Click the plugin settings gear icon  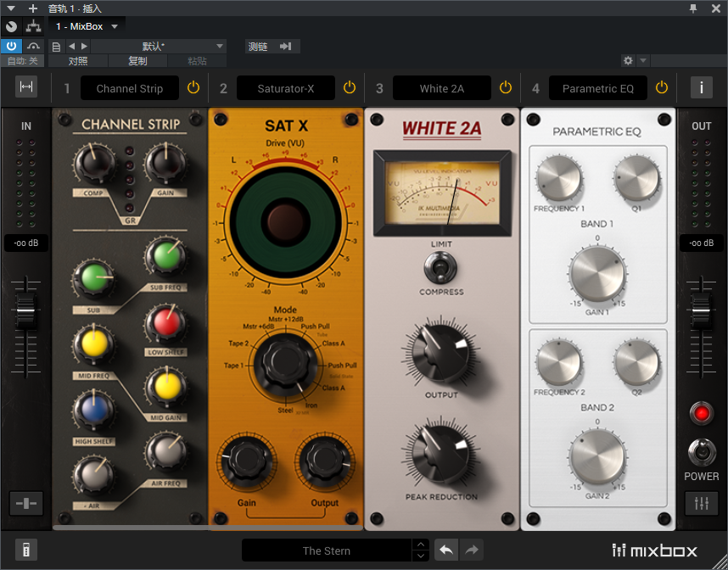click(628, 60)
